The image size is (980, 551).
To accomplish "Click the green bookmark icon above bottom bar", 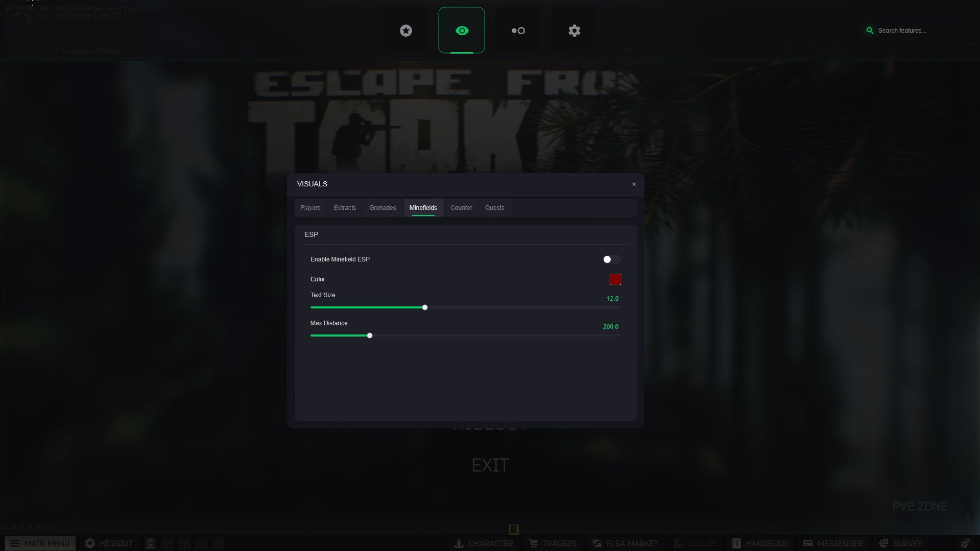I will (514, 529).
